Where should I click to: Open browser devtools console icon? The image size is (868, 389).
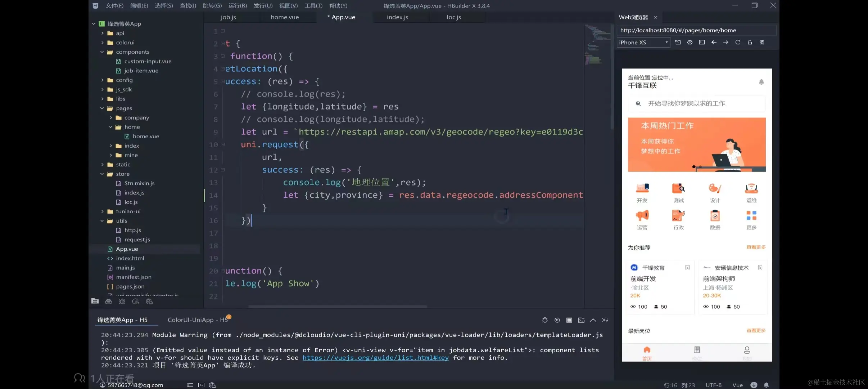pos(702,43)
